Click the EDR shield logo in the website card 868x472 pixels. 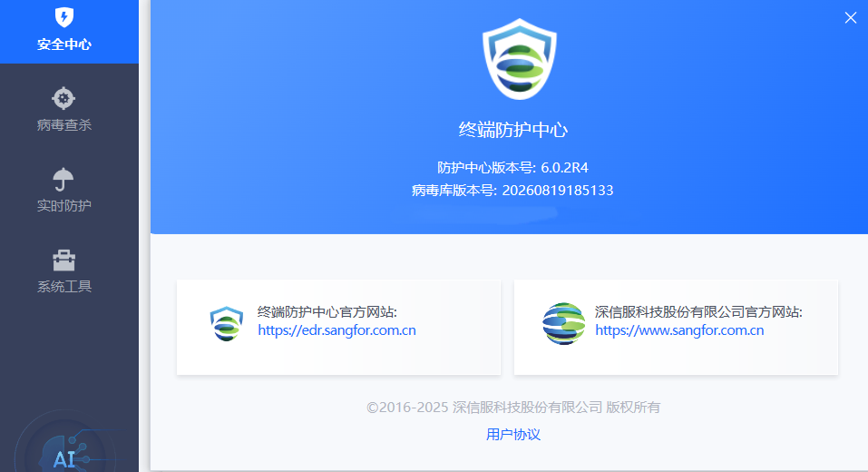(x=227, y=323)
